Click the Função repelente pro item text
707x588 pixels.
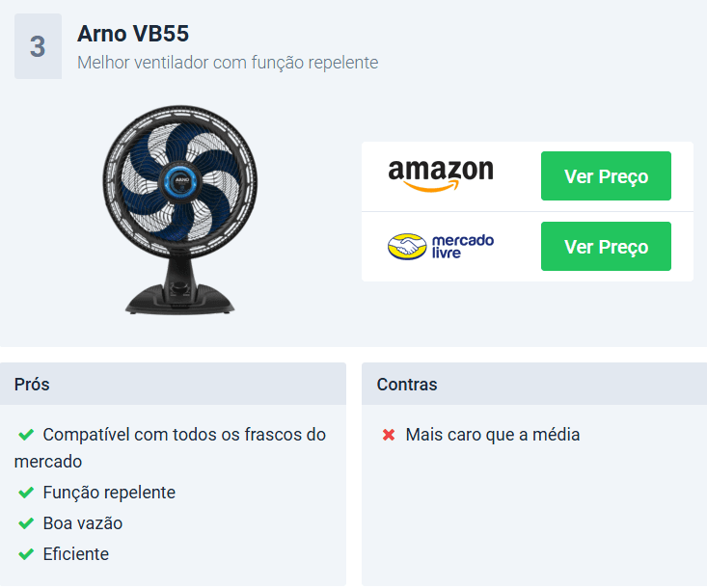tap(109, 493)
